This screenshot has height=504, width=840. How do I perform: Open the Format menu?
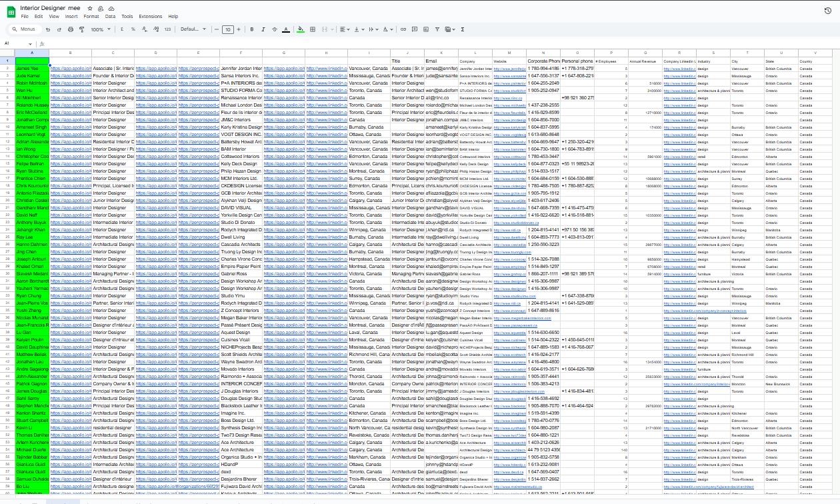point(91,16)
